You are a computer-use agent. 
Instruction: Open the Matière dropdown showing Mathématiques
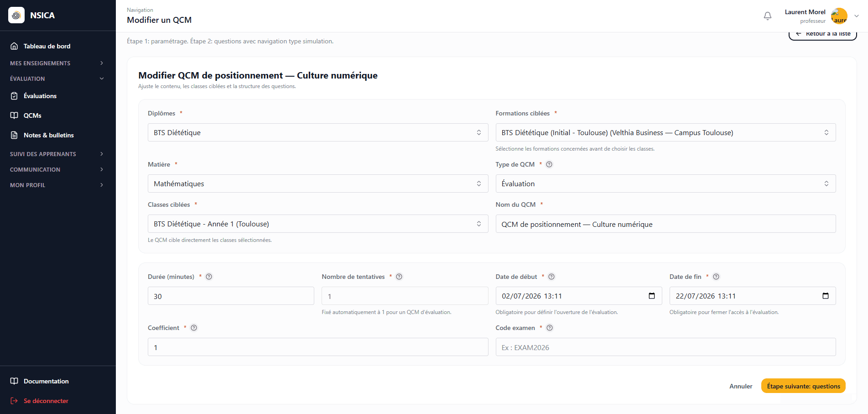point(318,183)
